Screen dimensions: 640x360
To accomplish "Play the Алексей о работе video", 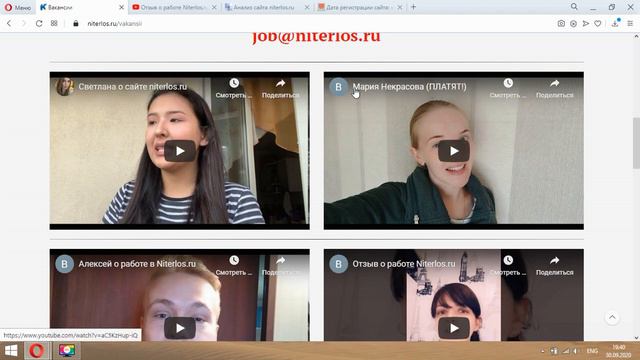I will point(180,328).
